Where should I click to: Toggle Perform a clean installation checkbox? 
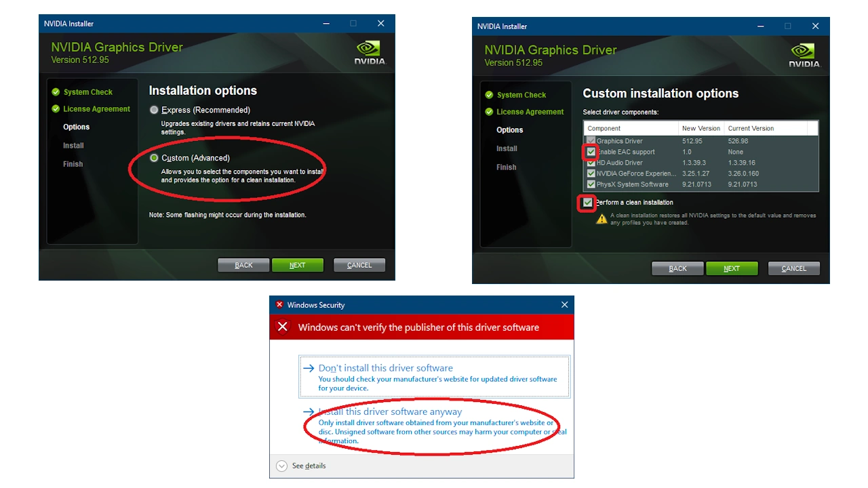(587, 203)
